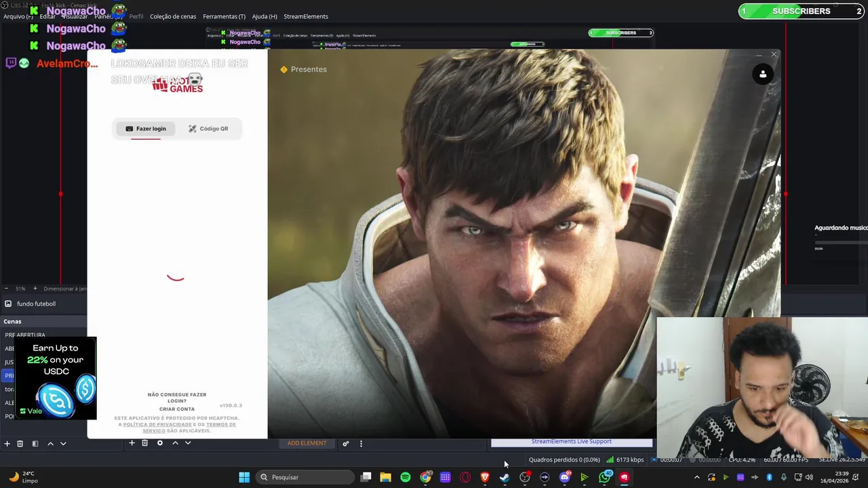Click the ADD ELEMENT button

(x=307, y=443)
